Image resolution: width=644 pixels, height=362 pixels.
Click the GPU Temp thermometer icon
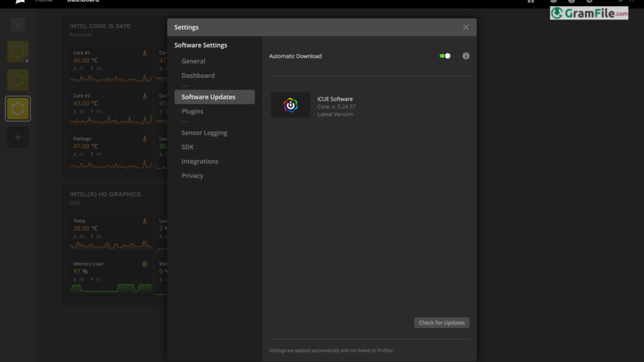[x=145, y=221]
